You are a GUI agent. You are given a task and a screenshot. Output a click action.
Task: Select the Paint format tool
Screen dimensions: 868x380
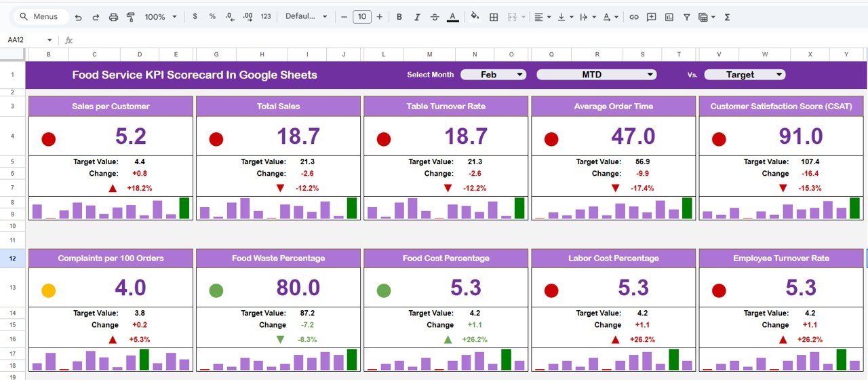[131, 17]
